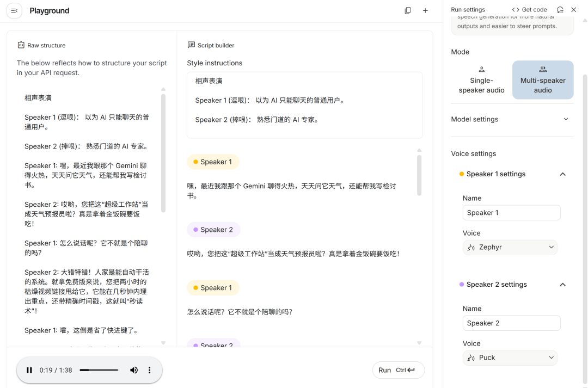The image size is (588, 388).
Task: Click the Raw structure scroll up arrow
Action: tap(163, 89)
